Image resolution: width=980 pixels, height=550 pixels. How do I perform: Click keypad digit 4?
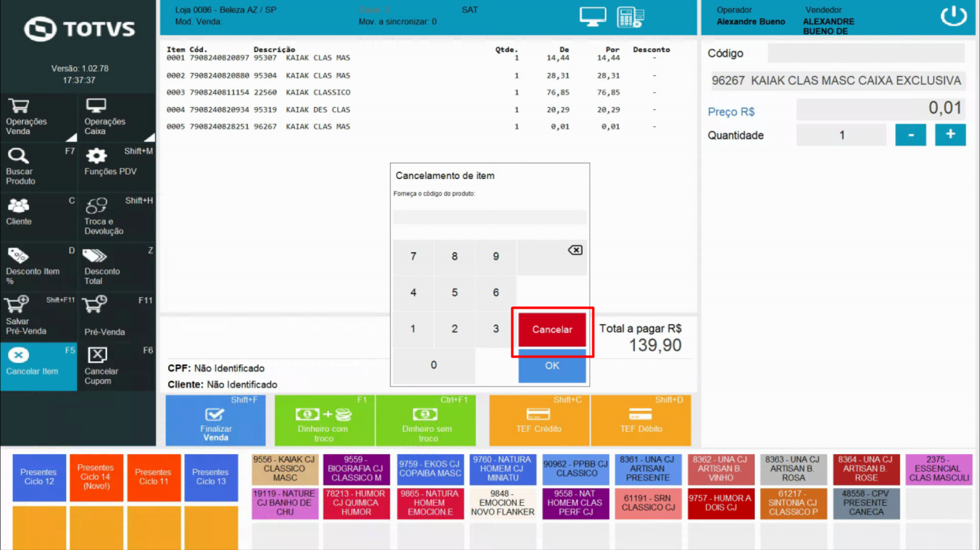point(413,293)
